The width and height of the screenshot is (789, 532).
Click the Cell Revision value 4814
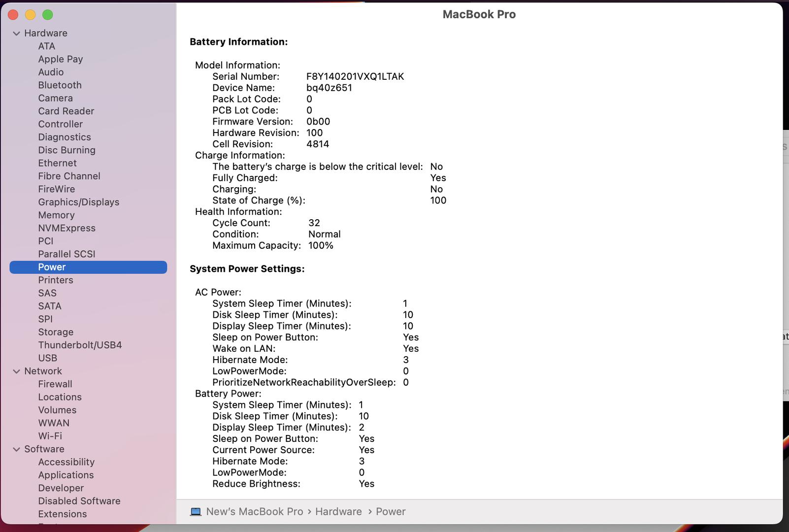click(318, 144)
